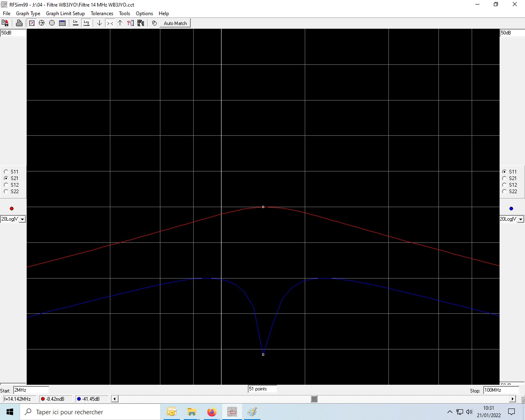Viewport: 525px width, 420px height.
Task: Open the Options menu
Action: tap(144, 13)
